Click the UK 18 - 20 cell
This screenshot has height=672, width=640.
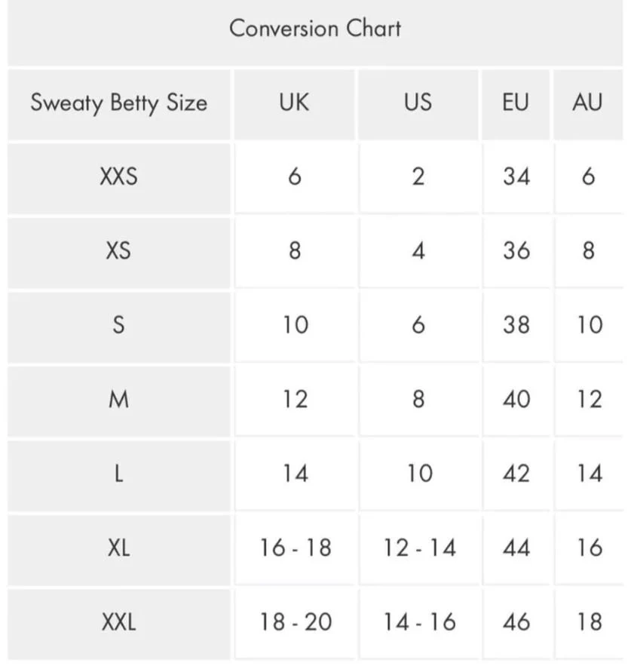[296, 622]
